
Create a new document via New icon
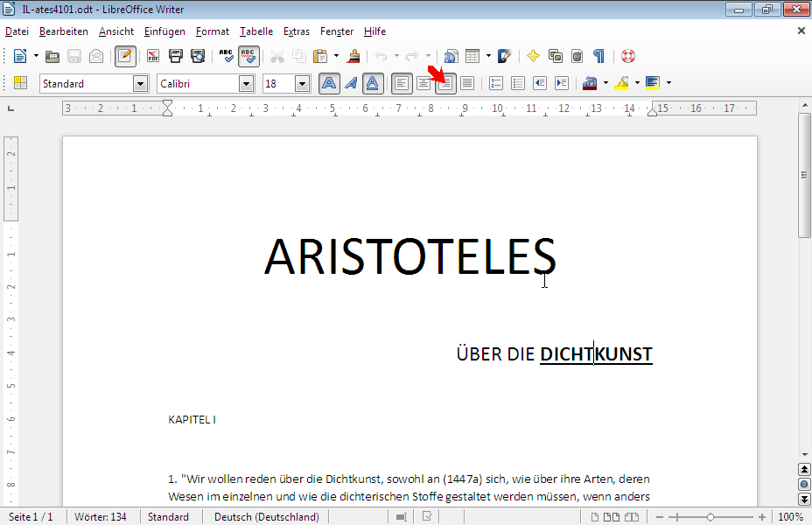coord(19,56)
